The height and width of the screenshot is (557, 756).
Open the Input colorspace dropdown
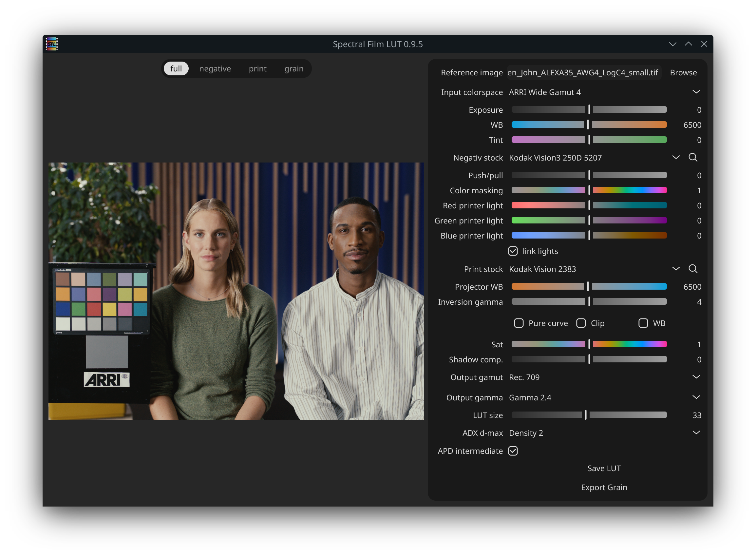pos(604,92)
